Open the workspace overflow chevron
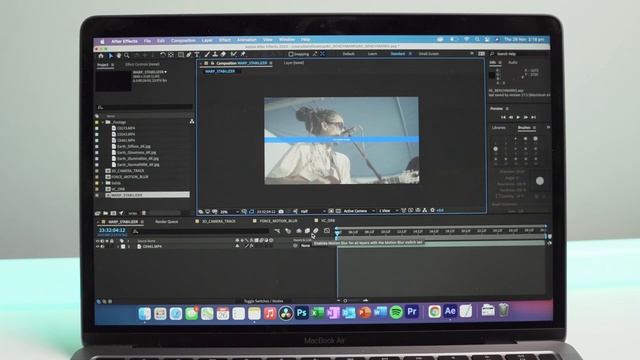The width and height of the screenshot is (640, 360). coord(472,53)
